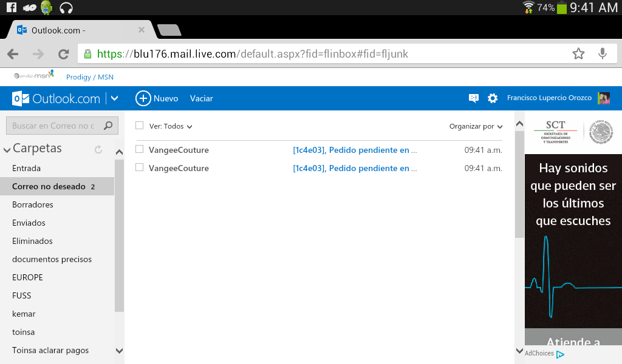Open the messaging chat icon
This screenshot has width=622, height=364.
click(473, 98)
